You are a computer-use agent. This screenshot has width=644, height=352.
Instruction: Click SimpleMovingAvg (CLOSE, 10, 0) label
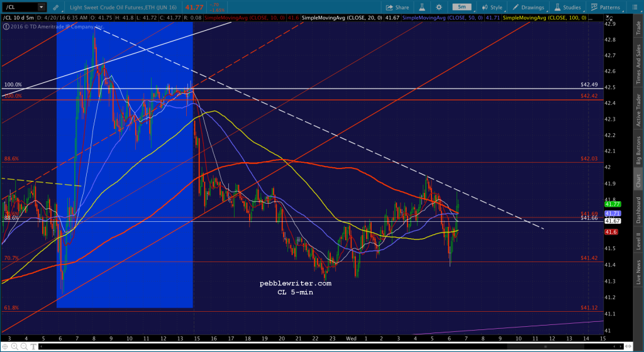pyautogui.click(x=246, y=18)
